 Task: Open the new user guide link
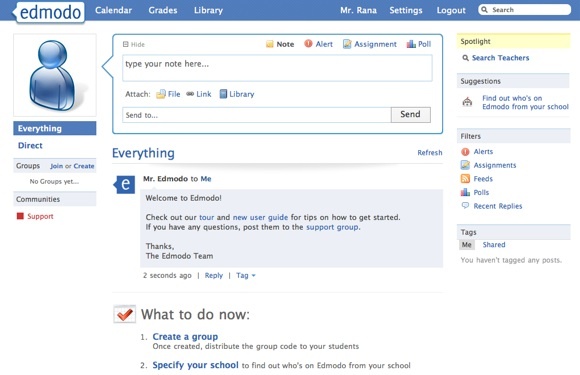(260, 217)
